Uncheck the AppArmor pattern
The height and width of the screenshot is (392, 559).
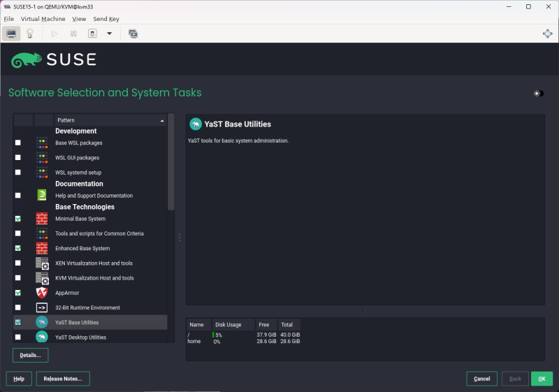point(18,293)
